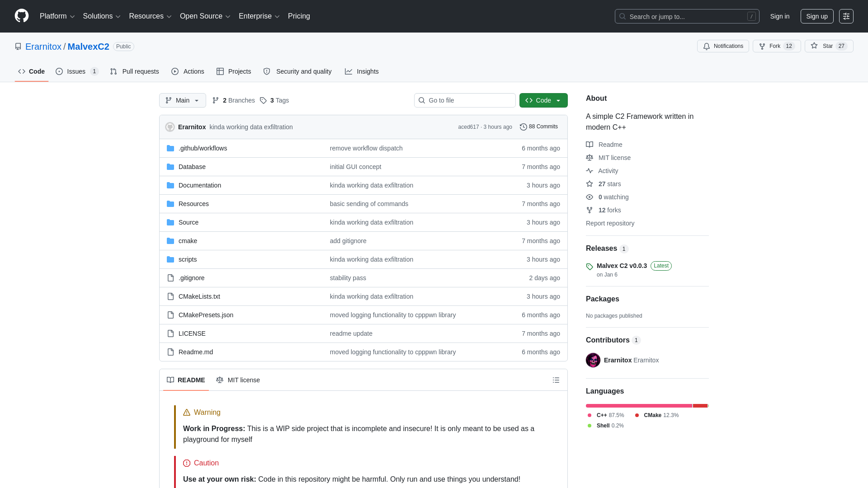The width and height of the screenshot is (868, 488).
Task: Click the Malvex C2 v0.0.3 release tag icon
Action: point(590,267)
